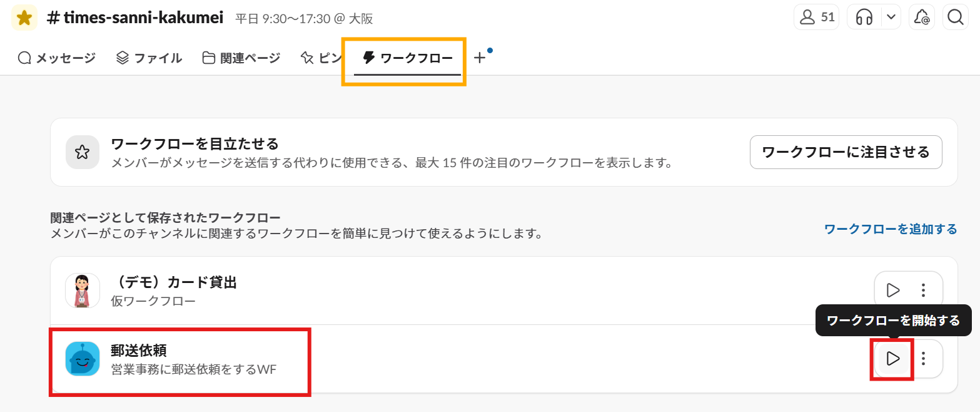Click the ワークフローを追加する link

pos(891,229)
